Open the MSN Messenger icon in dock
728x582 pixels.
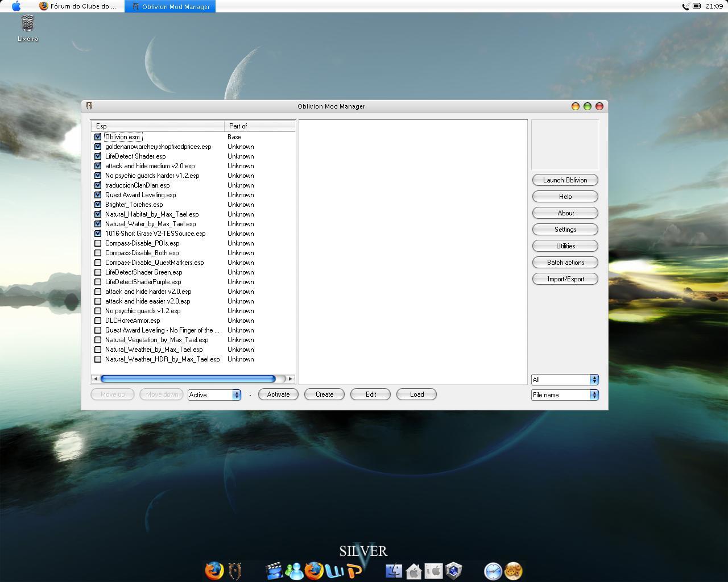pyautogui.click(x=294, y=571)
